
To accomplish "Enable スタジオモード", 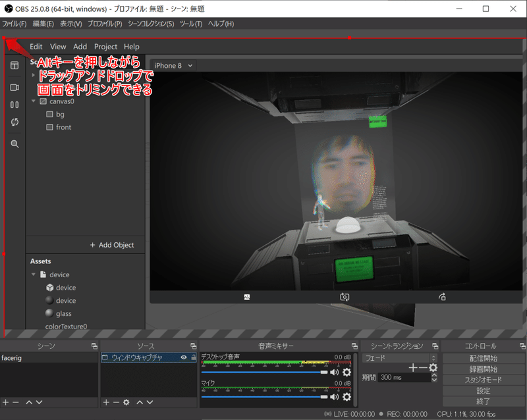I will [484, 380].
